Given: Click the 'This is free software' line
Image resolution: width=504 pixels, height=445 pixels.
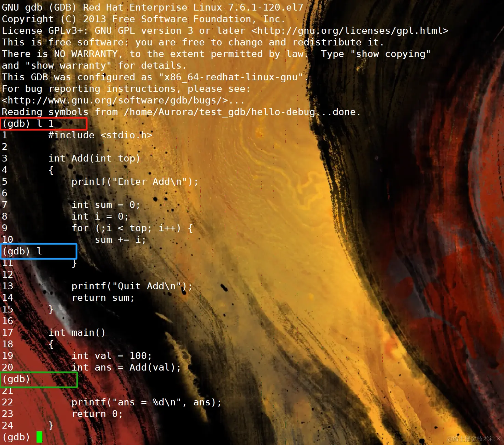Looking at the screenshot, I should pyautogui.click(x=193, y=42).
